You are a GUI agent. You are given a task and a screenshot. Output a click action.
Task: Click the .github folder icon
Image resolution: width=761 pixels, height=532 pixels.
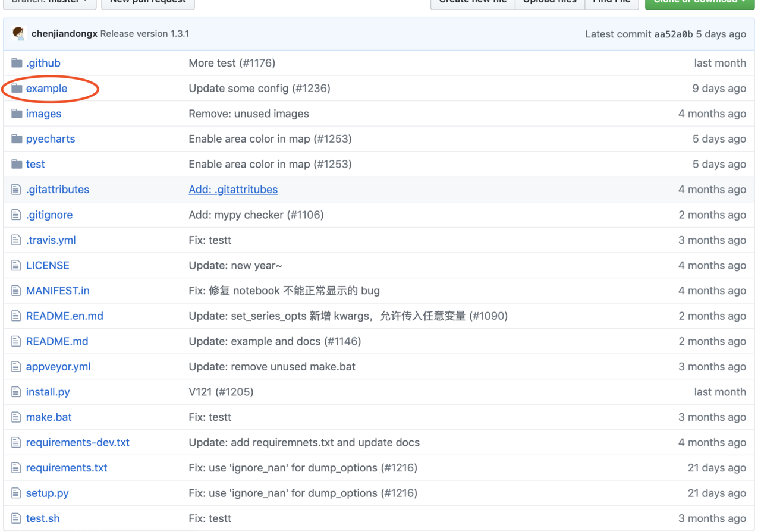[x=17, y=63]
